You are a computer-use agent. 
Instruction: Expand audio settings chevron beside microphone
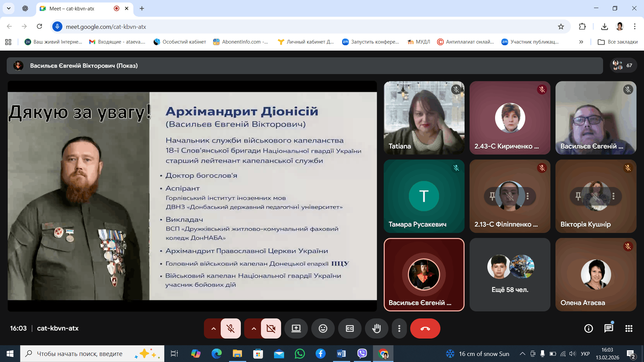pyautogui.click(x=213, y=328)
